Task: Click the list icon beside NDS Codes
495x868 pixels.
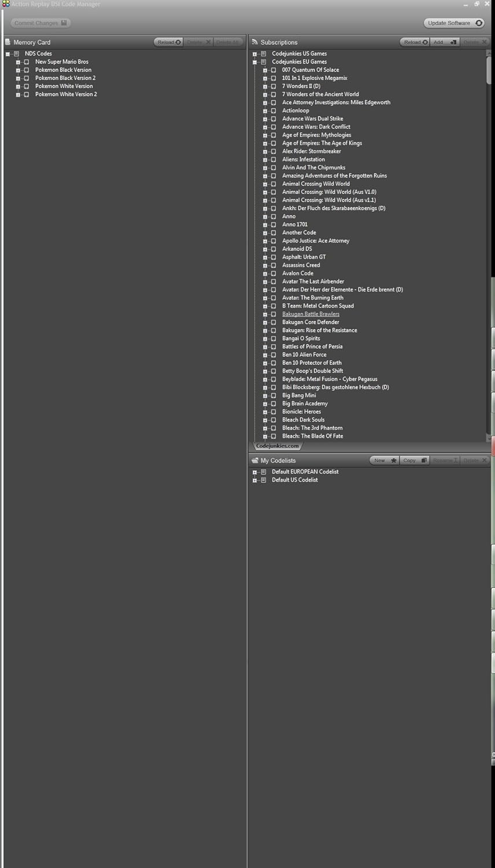Action: click(x=16, y=54)
